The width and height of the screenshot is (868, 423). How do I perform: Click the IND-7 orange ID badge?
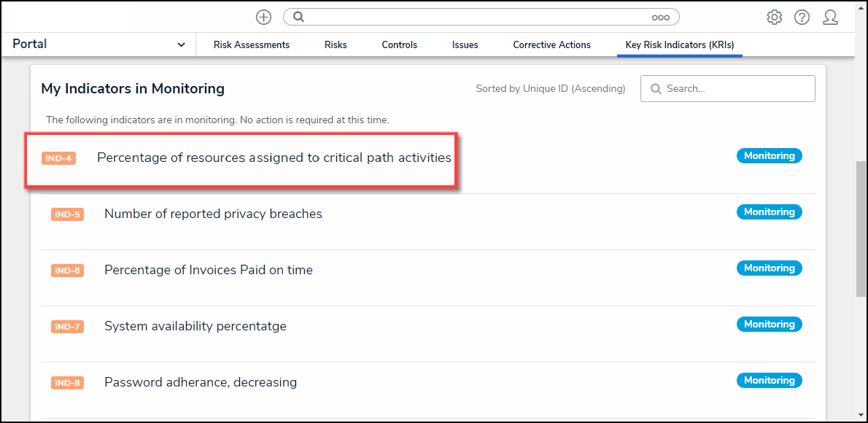[67, 327]
